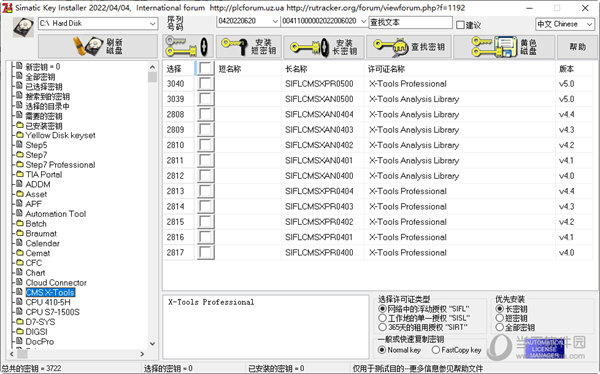Screen dimensions: 600x374
Task: Click the help button (帮助)
Action: [577, 46]
